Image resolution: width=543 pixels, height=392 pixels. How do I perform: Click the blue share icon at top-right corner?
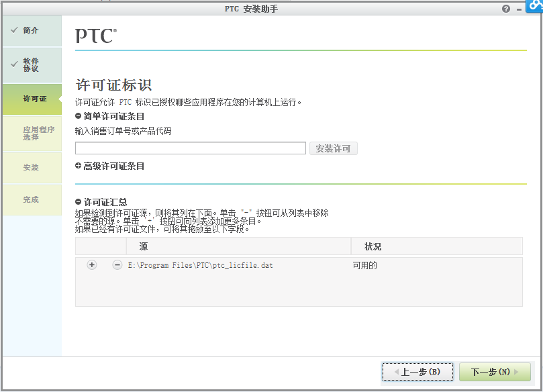point(534,6)
